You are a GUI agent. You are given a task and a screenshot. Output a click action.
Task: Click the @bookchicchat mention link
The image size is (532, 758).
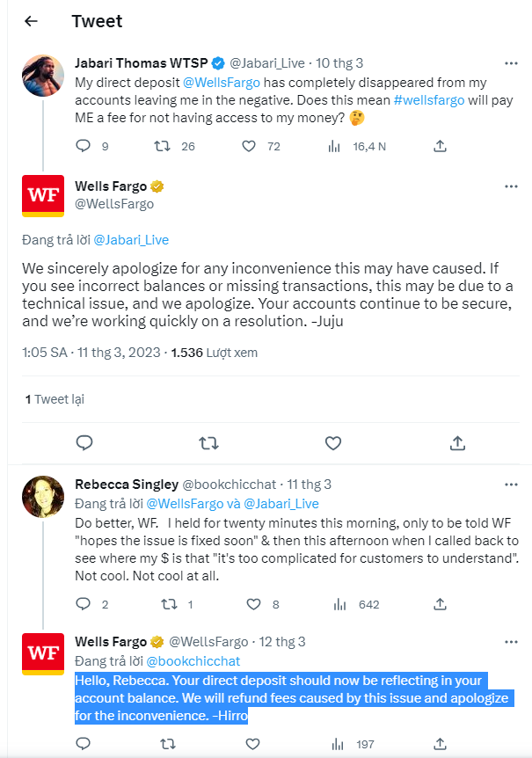tap(193, 660)
